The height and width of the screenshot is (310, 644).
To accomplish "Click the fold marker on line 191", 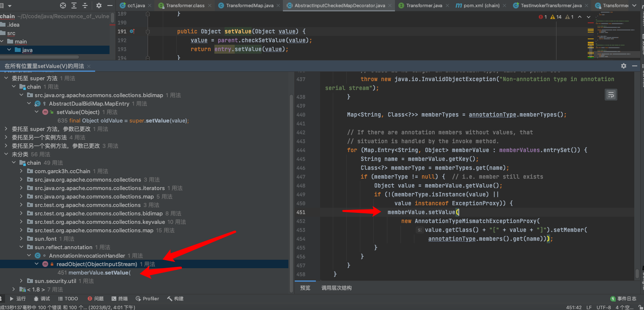I will 148,31.
